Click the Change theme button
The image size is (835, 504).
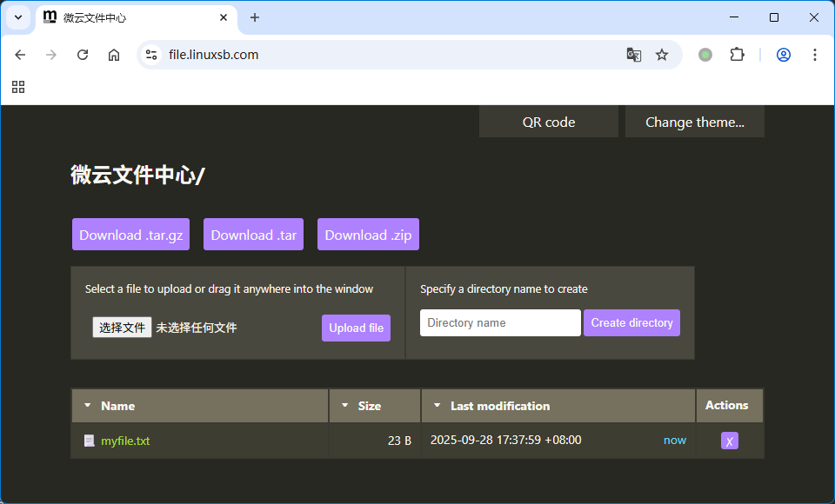click(694, 123)
